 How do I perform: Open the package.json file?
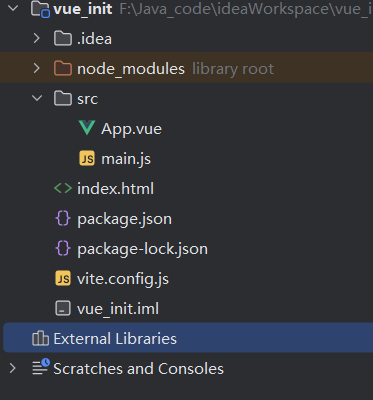(x=125, y=219)
